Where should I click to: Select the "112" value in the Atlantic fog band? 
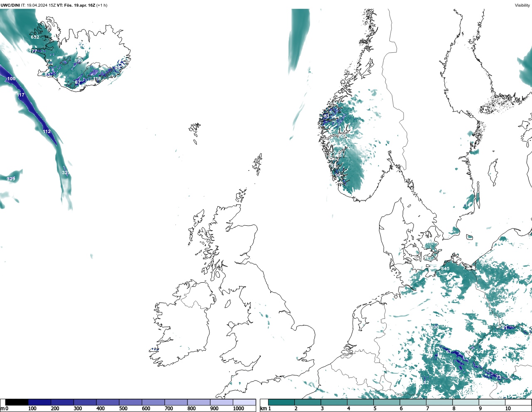47,131
